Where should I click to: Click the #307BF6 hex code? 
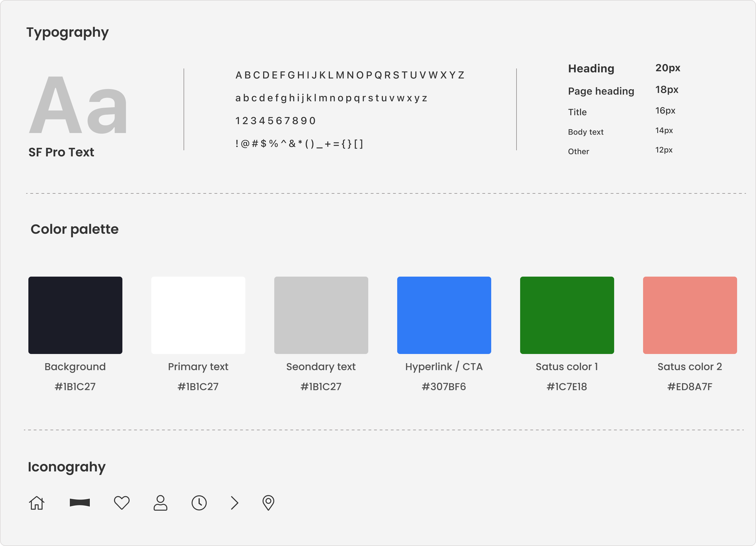coord(444,387)
